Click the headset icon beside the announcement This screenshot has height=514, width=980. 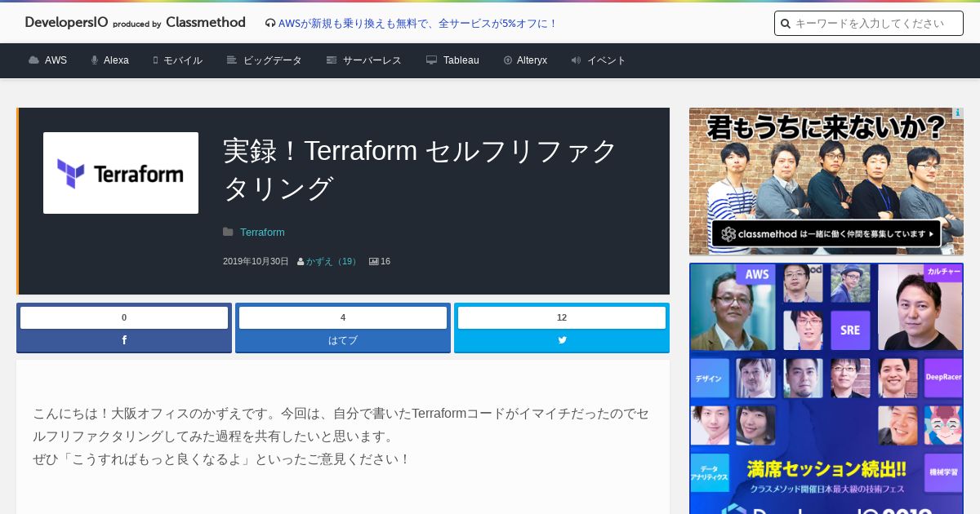pyautogui.click(x=270, y=24)
